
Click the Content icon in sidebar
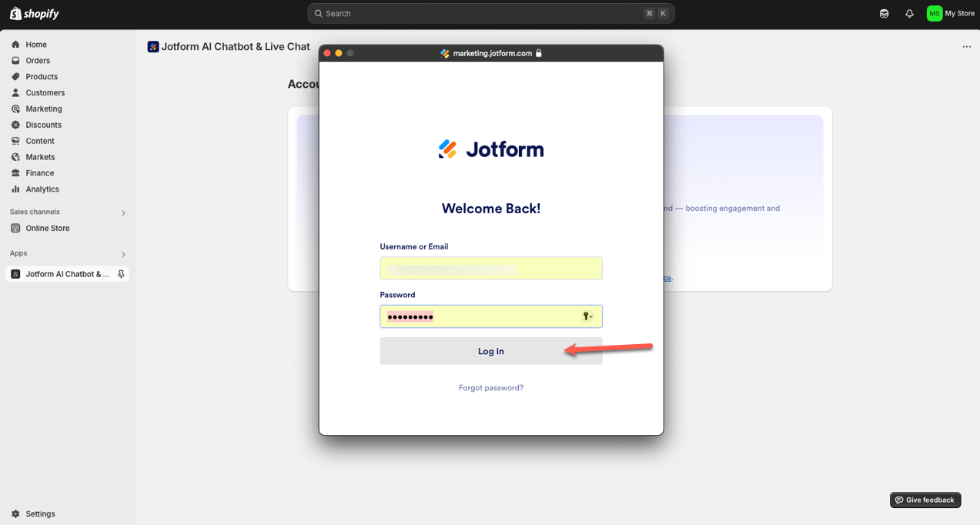(15, 141)
